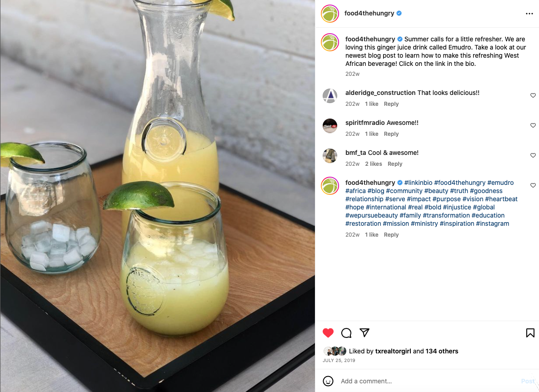Screen dimensions: 539x392
Task: Unlike the post with red heart icon
Action: 328,332
